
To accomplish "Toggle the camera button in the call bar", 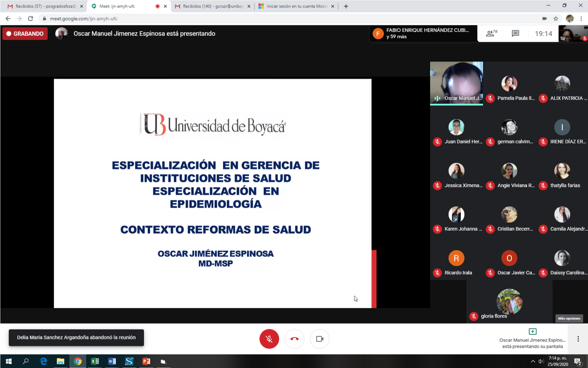I will tap(320, 339).
